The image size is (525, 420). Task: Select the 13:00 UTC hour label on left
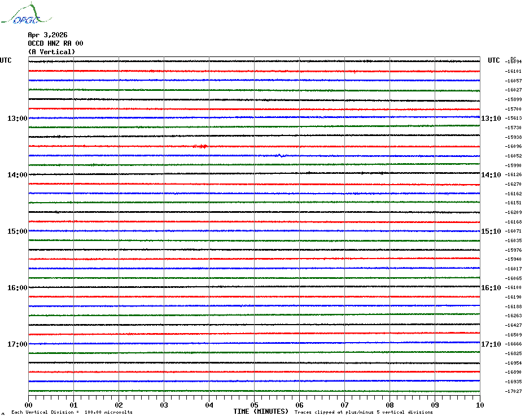tap(17, 119)
